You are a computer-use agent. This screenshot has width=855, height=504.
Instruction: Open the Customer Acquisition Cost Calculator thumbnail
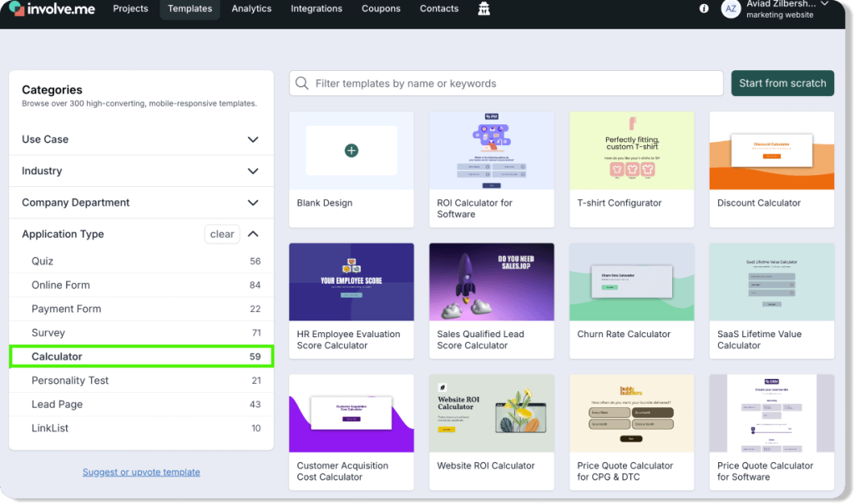[352, 414]
